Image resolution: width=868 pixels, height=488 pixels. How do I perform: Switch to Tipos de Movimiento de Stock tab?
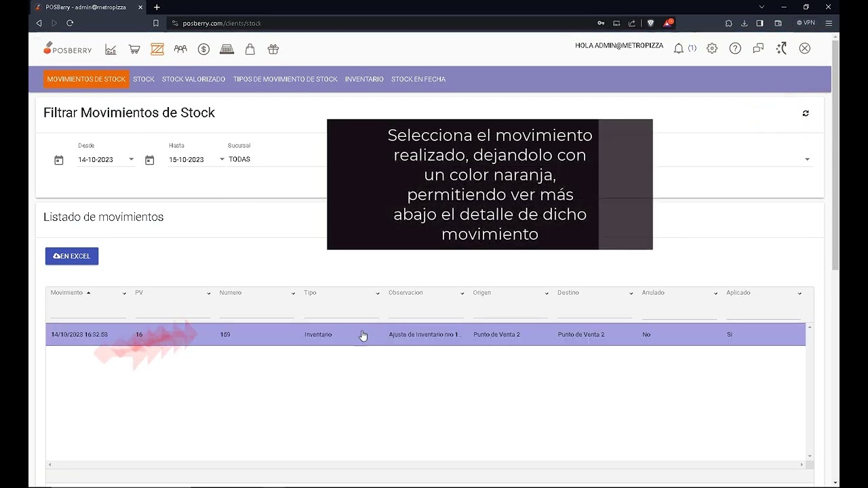click(285, 79)
